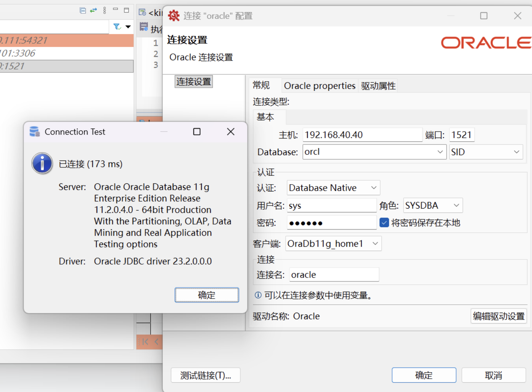Click the 测试链接(T)... button
Screen dimensions: 532x392
pos(206,375)
